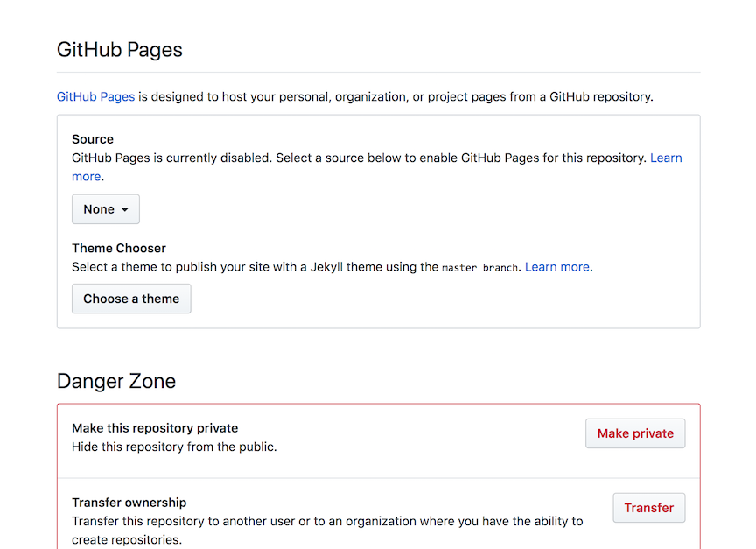Click the GitHub Pages section heading

pyautogui.click(x=120, y=49)
